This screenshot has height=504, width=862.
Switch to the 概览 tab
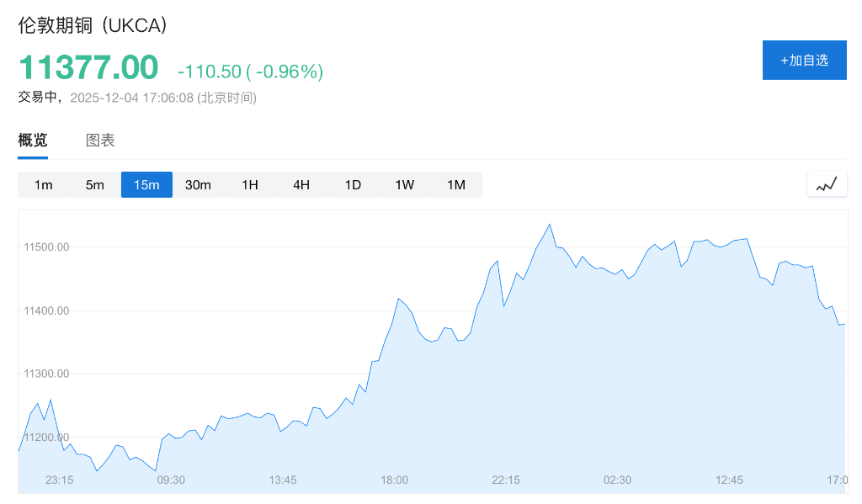pyautogui.click(x=33, y=141)
